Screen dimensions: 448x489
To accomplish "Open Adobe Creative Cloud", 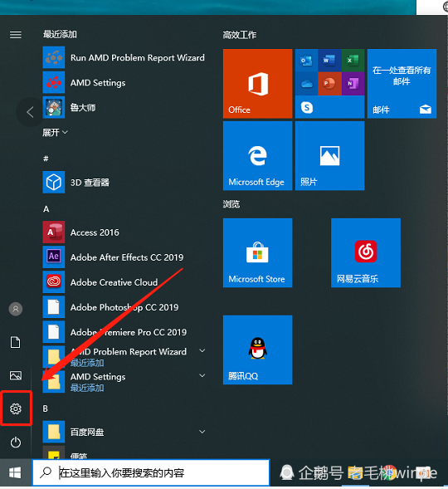I will coord(124,282).
